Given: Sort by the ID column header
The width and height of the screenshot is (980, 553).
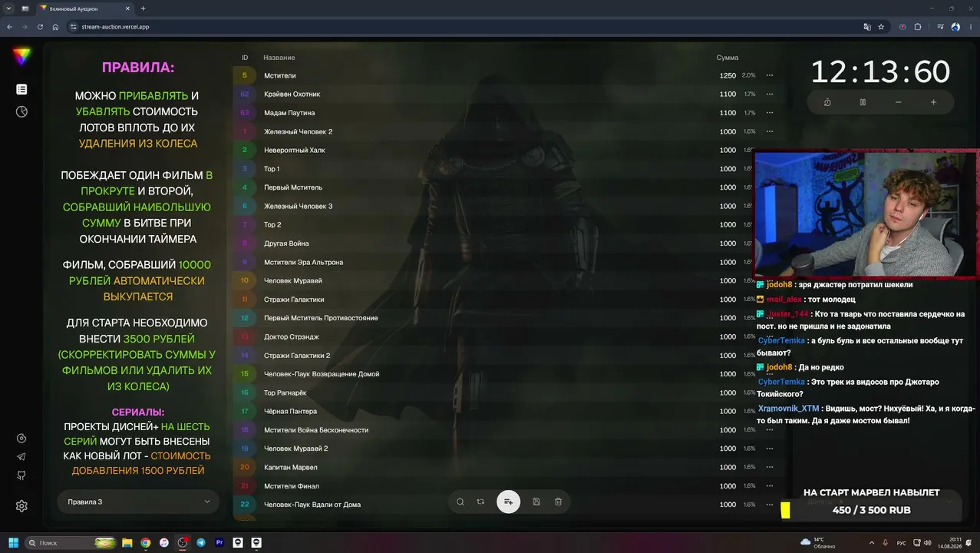Looking at the screenshot, I should tap(245, 58).
